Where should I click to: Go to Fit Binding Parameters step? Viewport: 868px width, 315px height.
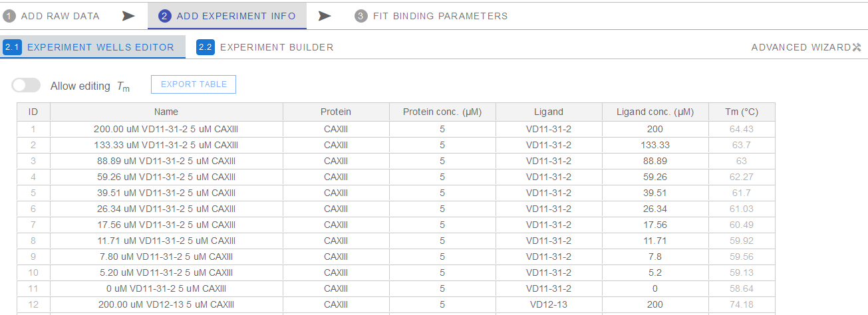click(440, 16)
